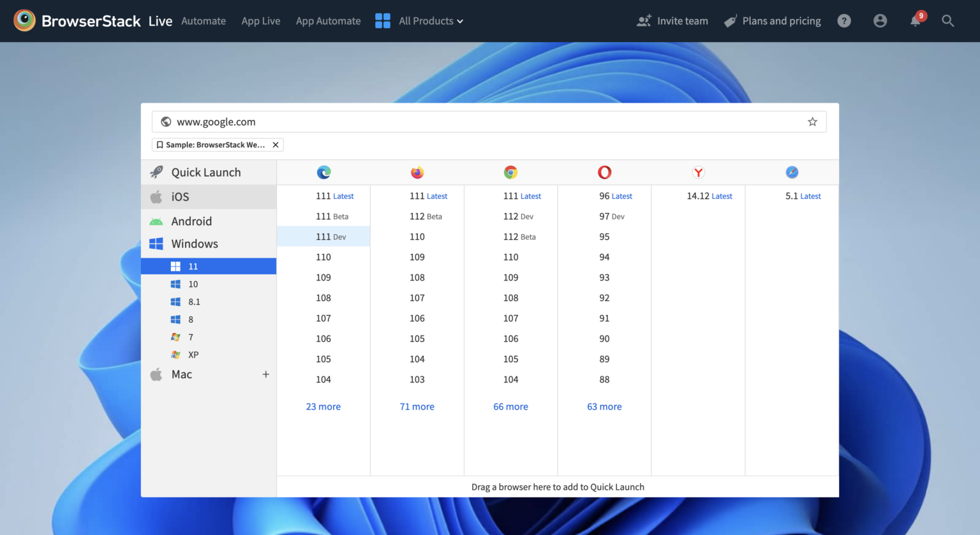Select the Microsoft Edge browser icon
This screenshot has height=535, width=980.
(323, 172)
